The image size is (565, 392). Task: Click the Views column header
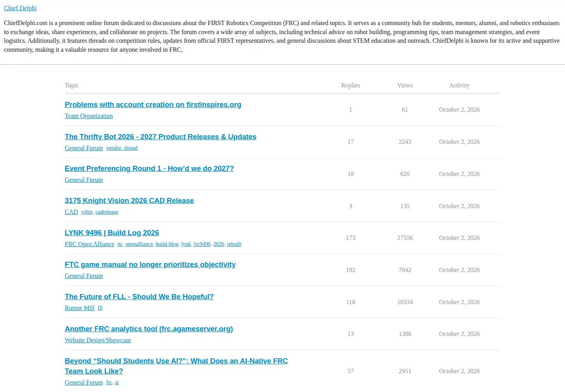[405, 85]
